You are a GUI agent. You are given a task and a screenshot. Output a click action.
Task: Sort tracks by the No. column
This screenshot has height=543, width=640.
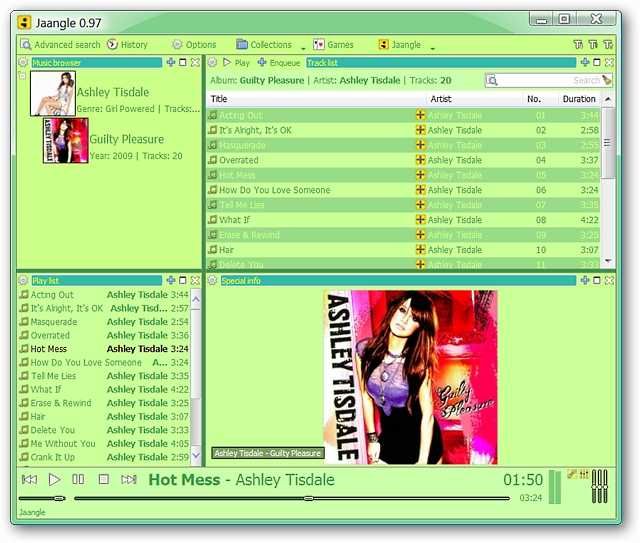point(534,99)
